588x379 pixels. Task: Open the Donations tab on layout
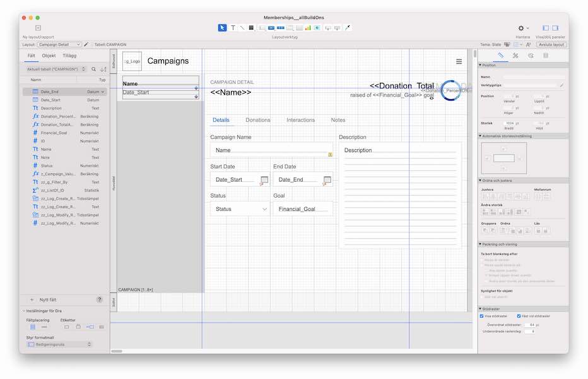click(x=257, y=120)
